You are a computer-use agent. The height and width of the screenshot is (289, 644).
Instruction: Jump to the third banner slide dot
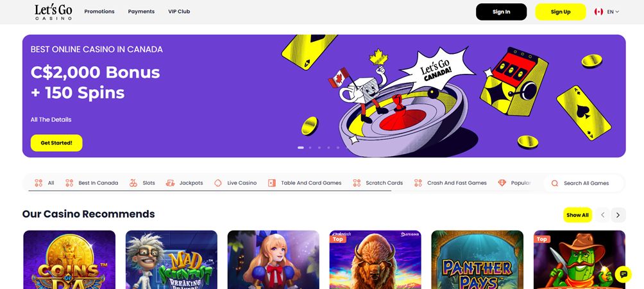[x=319, y=147]
